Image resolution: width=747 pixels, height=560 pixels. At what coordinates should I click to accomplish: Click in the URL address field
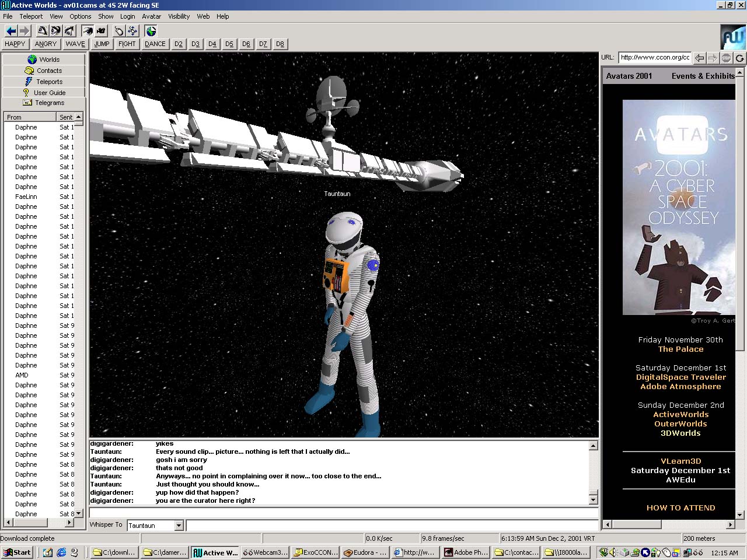pos(655,57)
